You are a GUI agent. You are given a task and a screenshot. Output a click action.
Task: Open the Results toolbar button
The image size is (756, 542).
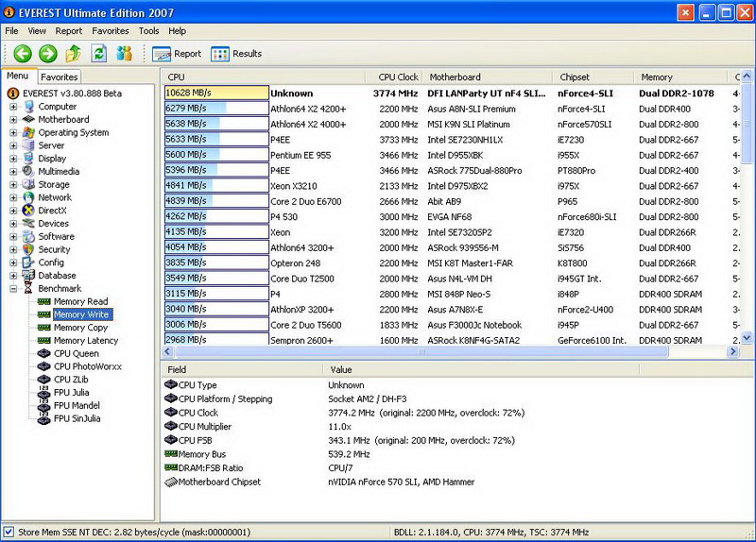click(x=236, y=54)
